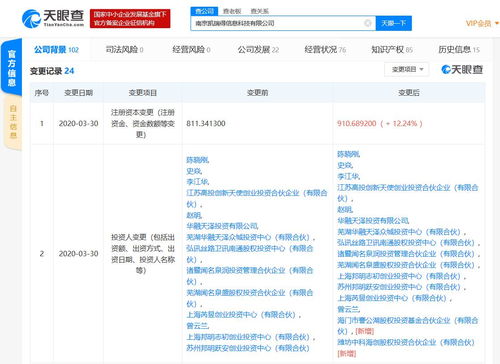Click the 811.341300 value in row 1
The image size is (500, 364).
(x=206, y=123)
